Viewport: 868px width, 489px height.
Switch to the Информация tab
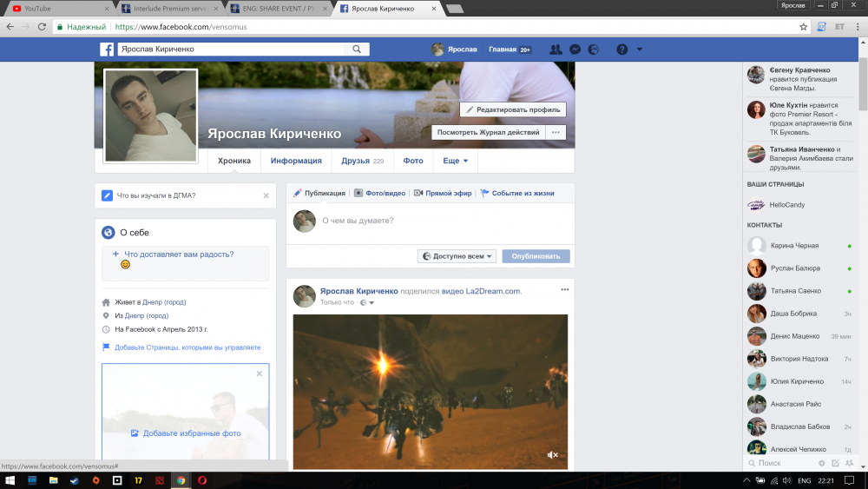(296, 161)
